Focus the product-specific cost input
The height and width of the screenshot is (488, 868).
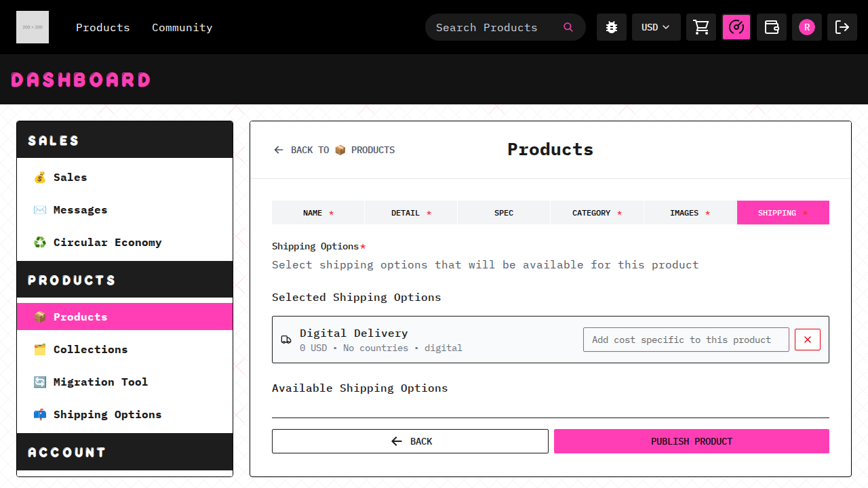click(686, 340)
